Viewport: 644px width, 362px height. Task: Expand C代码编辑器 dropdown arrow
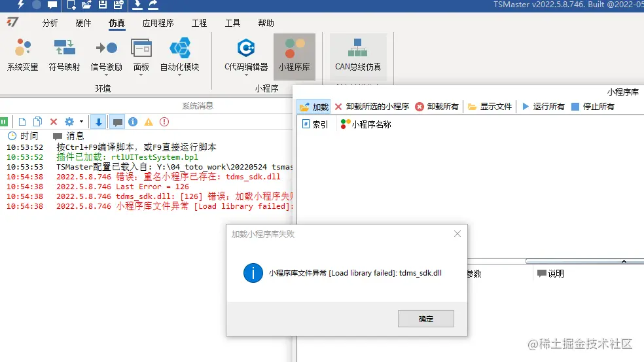246,75
